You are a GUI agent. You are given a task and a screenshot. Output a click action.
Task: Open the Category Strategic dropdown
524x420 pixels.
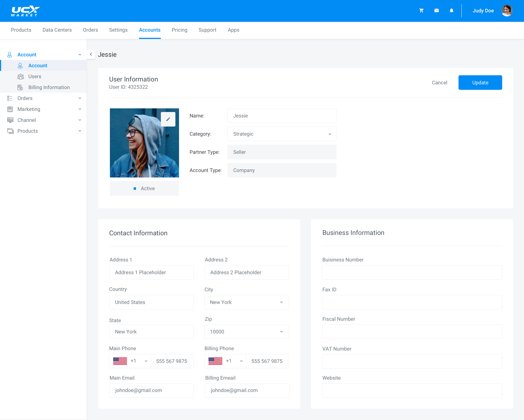click(282, 134)
